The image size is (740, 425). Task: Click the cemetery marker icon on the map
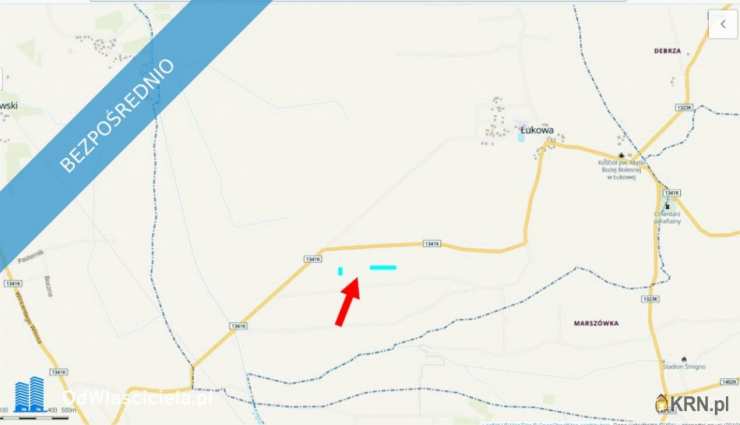pyautogui.click(x=667, y=206)
